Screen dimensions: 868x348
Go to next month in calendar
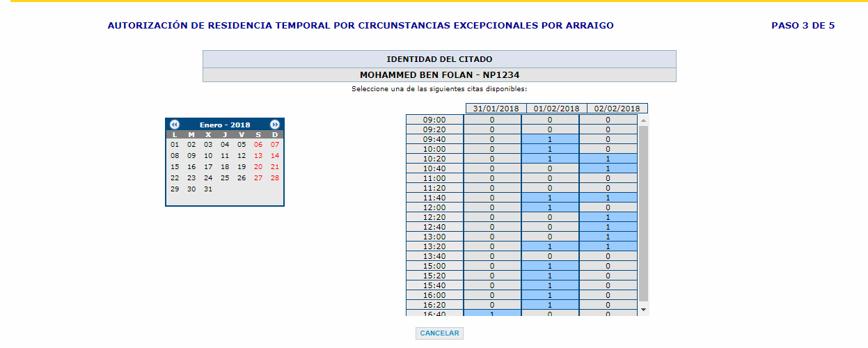pyautogui.click(x=275, y=125)
